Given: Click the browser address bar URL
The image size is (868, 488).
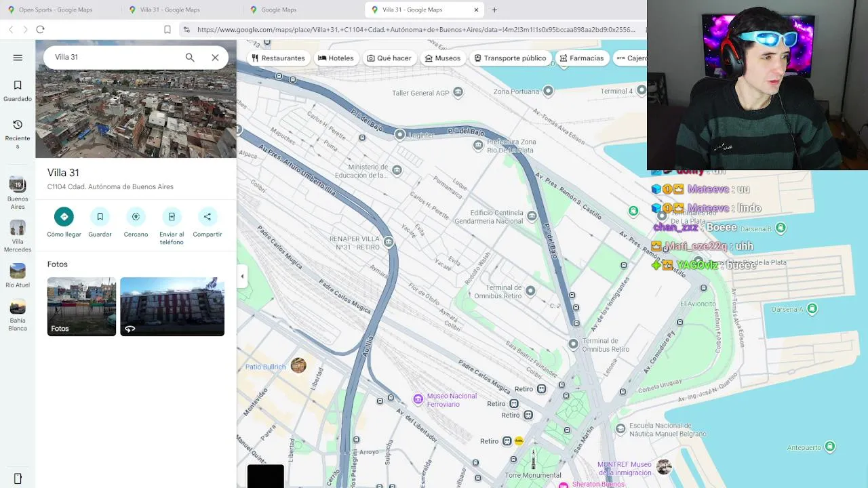Looking at the screenshot, I should [x=416, y=30].
